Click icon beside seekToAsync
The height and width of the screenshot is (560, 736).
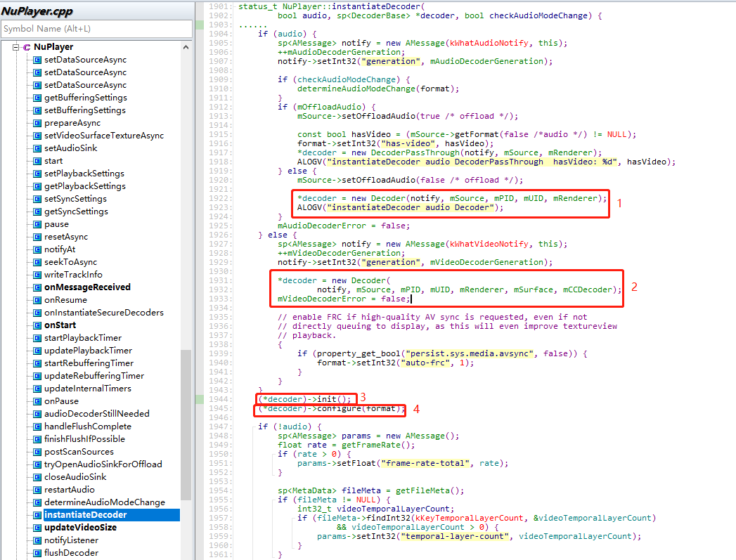coord(37,262)
